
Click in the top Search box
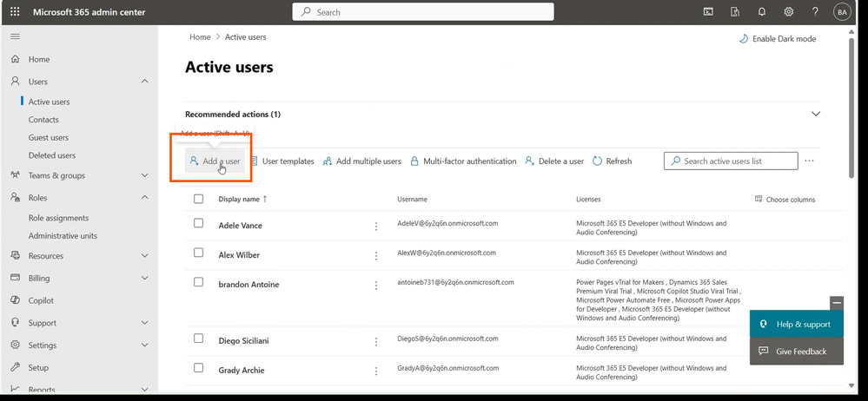pos(423,11)
